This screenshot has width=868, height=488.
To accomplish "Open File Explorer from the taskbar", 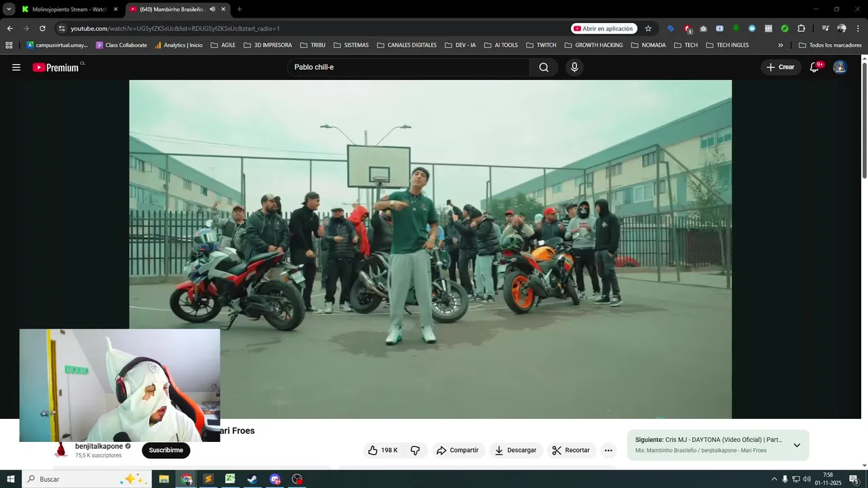I will tap(164, 479).
